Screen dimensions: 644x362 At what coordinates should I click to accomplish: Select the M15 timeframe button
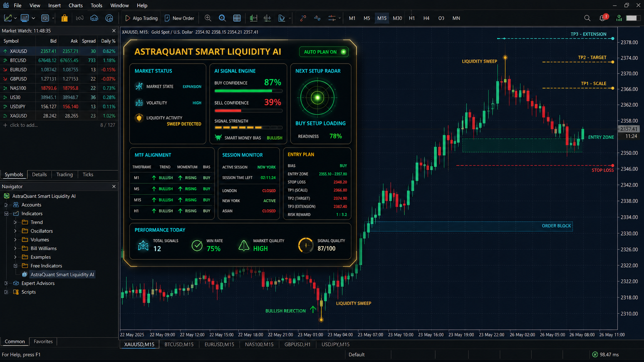coord(382,18)
